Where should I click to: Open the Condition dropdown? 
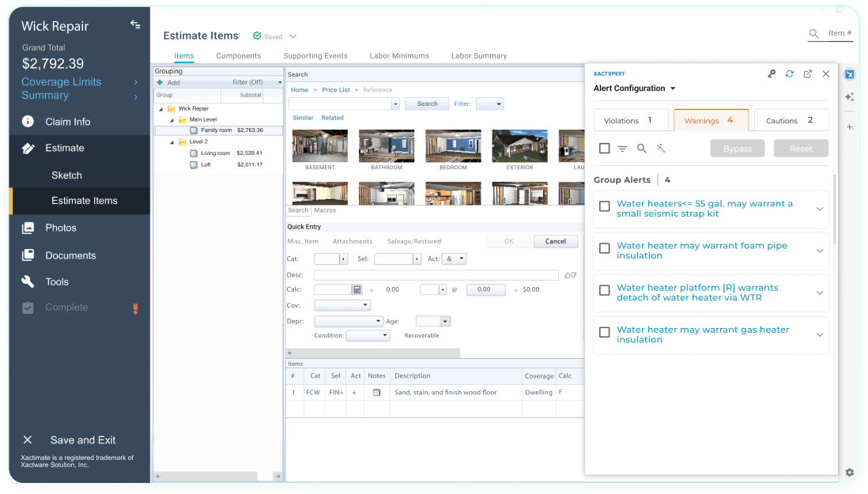tap(368, 336)
